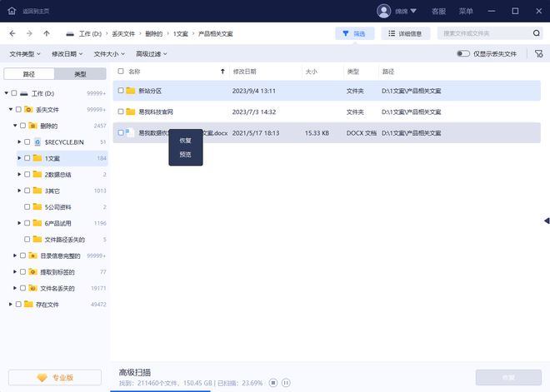Screen dimensions: 550x392
Task: Check the 工作 (D:) tree checkbox
Action: point(14,93)
